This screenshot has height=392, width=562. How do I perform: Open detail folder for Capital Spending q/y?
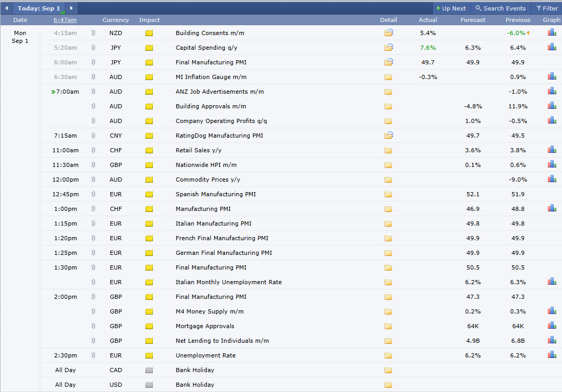pos(388,47)
